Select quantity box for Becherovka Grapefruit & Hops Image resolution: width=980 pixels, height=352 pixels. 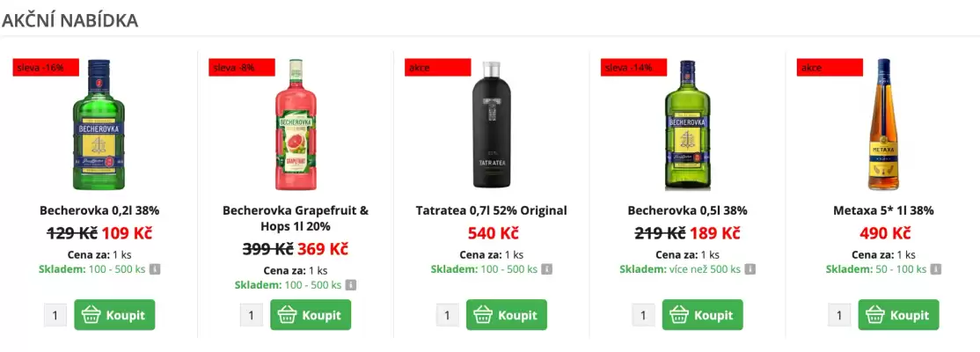click(251, 315)
